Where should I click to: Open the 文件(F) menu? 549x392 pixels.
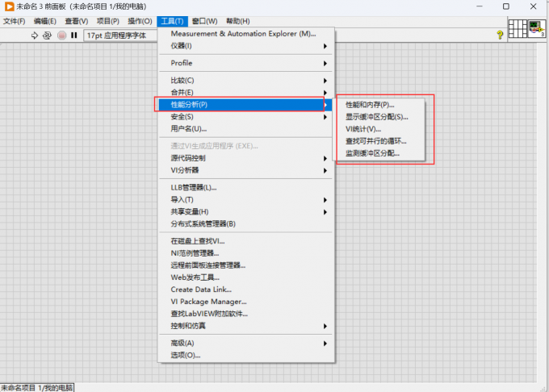[15, 21]
